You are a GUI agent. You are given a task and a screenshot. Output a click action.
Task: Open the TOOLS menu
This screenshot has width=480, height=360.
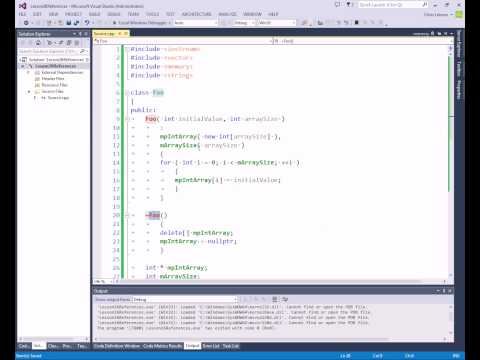tap(152, 14)
